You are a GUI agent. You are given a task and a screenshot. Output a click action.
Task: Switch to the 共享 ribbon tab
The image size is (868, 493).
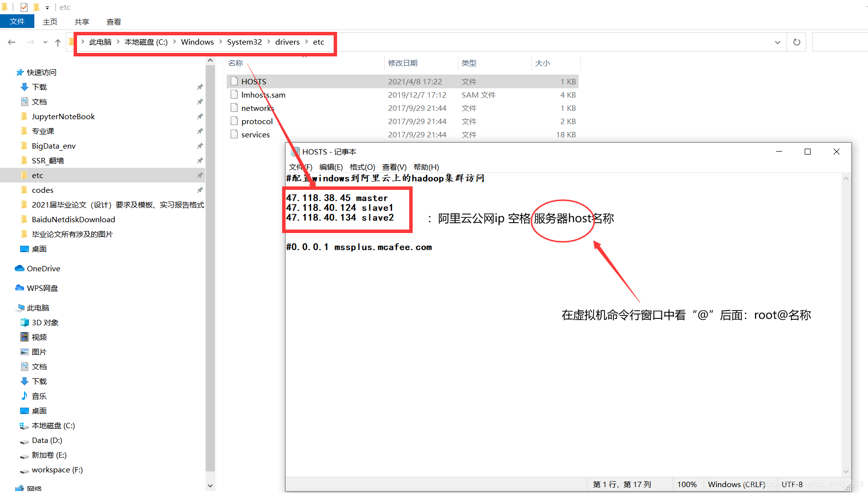82,22
